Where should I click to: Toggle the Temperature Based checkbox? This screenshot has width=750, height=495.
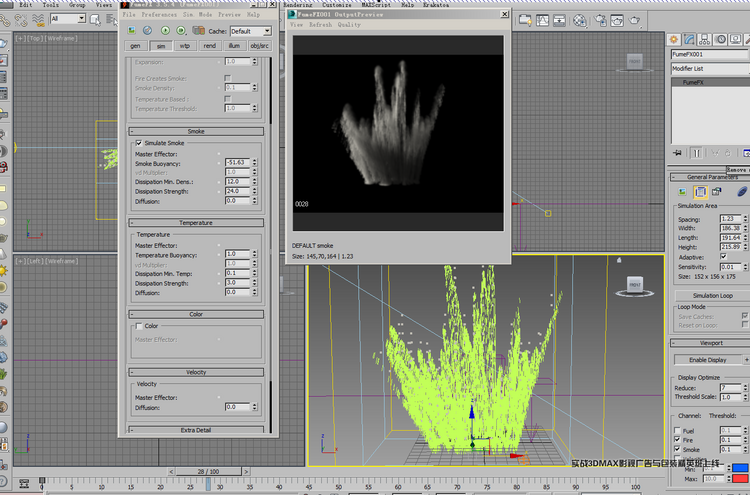pyautogui.click(x=228, y=99)
